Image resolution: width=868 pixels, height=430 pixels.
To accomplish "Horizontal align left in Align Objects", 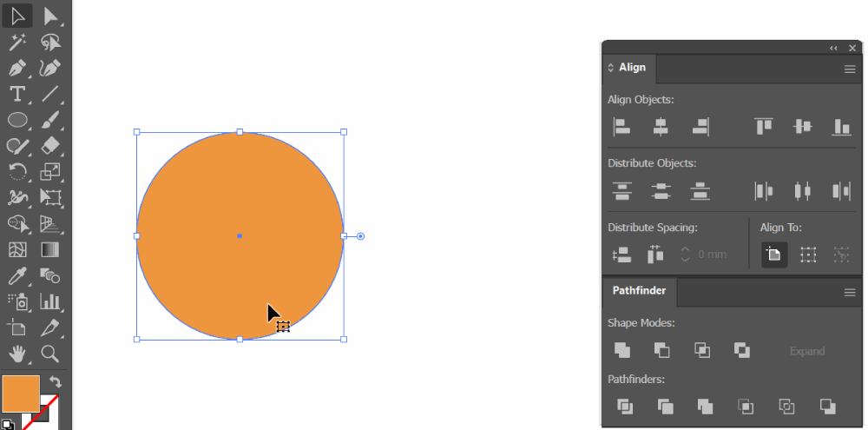I will 621,127.
